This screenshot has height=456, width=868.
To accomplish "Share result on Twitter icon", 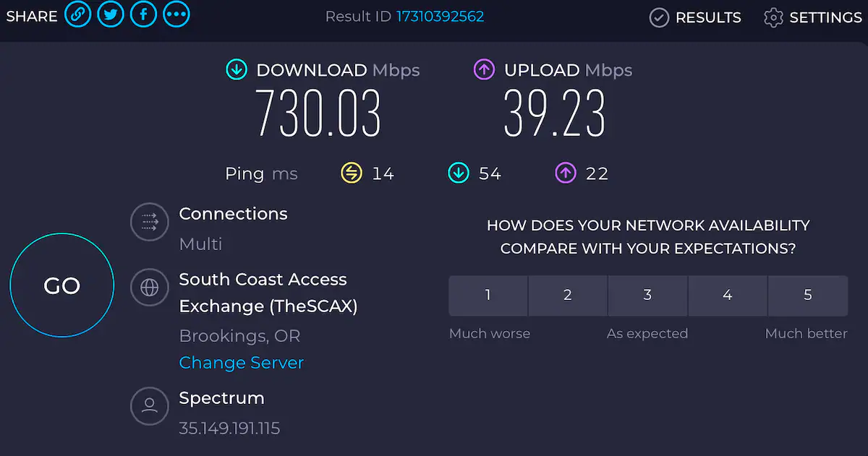I will pos(111,14).
